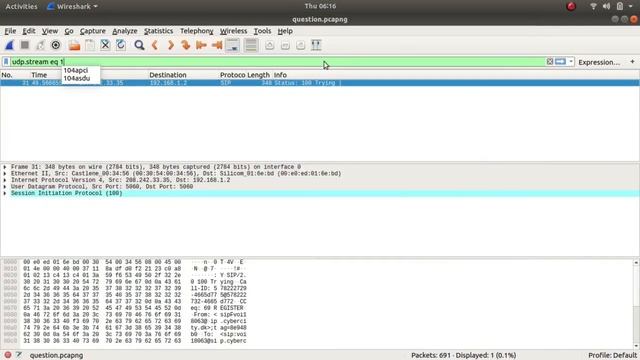
Task: Open capture file properties status icon
Action: 19,355
